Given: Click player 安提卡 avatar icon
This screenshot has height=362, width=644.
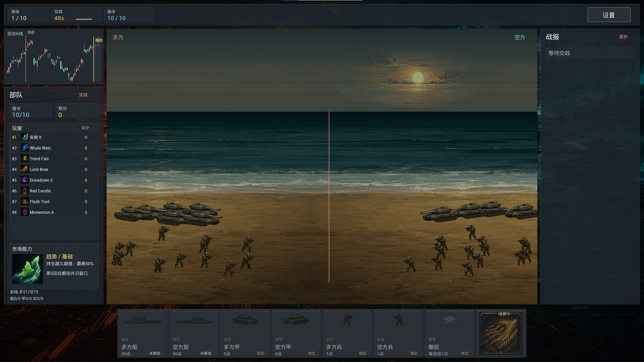Looking at the screenshot, I should [25, 137].
